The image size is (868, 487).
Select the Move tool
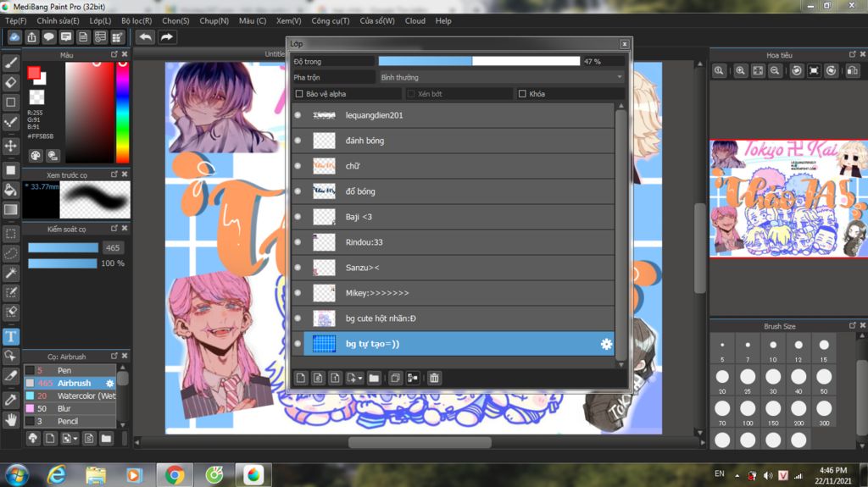[x=10, y=146]
